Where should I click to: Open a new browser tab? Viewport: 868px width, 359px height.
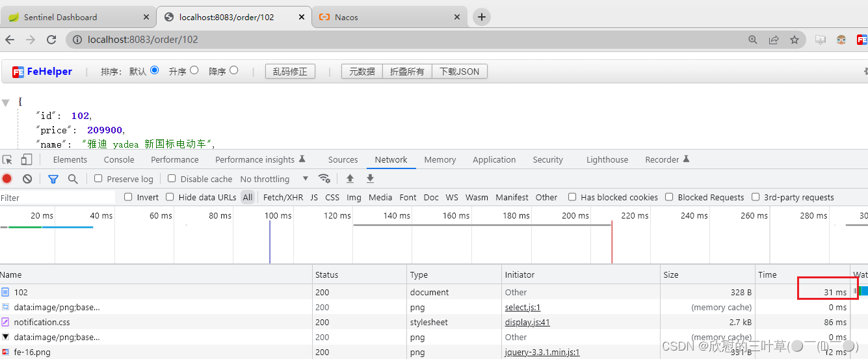(481, 17)
